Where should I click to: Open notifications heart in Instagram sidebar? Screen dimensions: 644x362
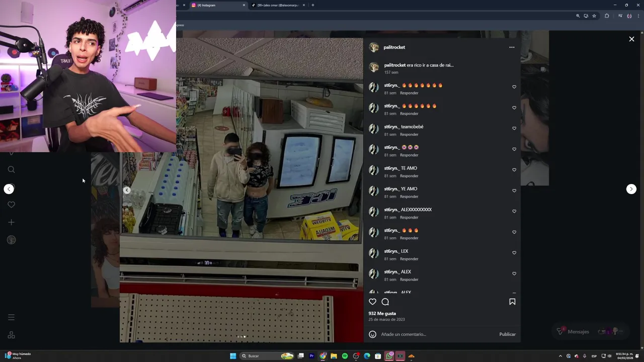(11, 205)
